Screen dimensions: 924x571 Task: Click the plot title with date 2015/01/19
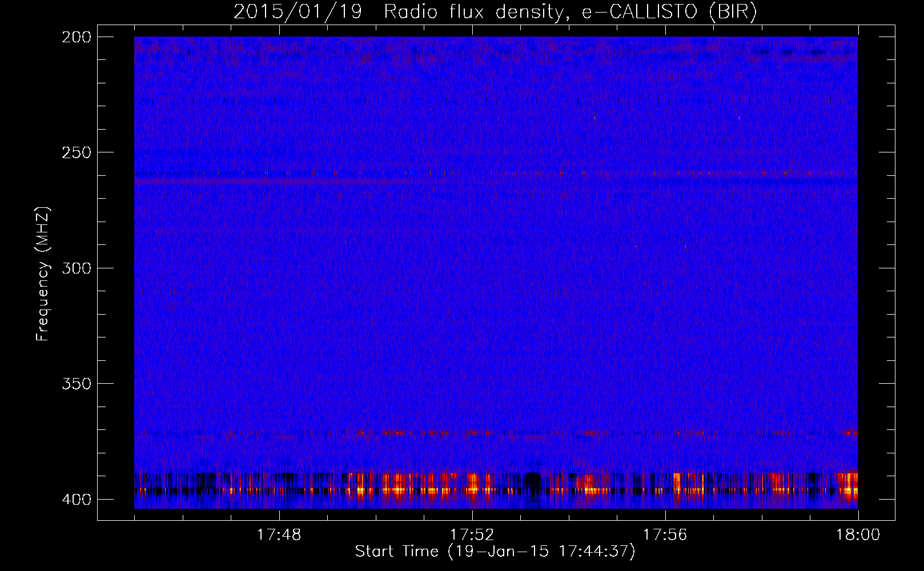(495, 11)
